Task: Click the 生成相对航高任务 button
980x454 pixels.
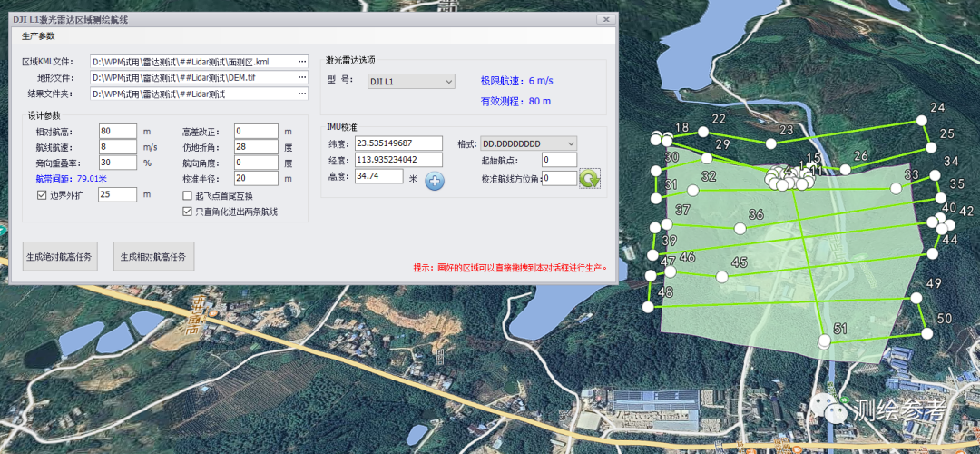Action: click(x=153, y=256)
